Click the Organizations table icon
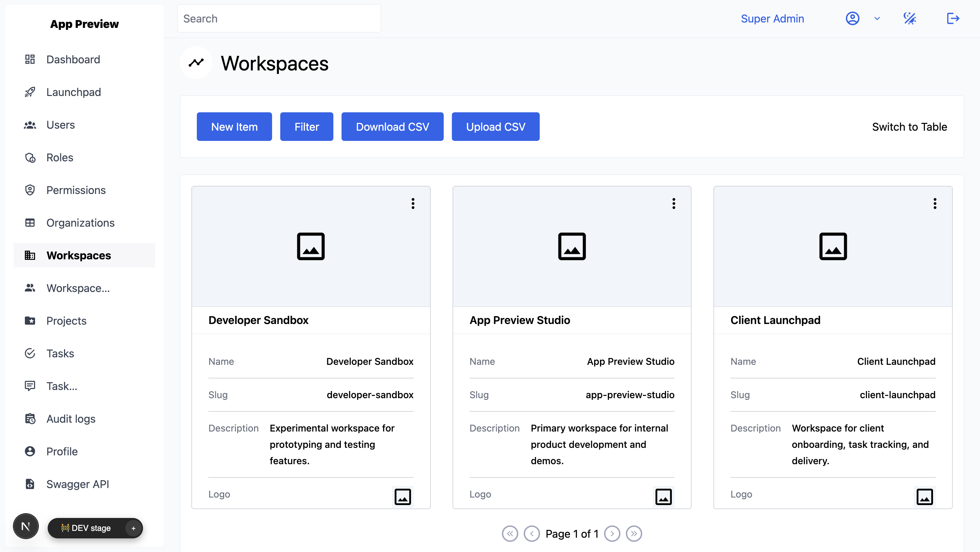This screenshot has height=552, width=980. coord(30,223)
